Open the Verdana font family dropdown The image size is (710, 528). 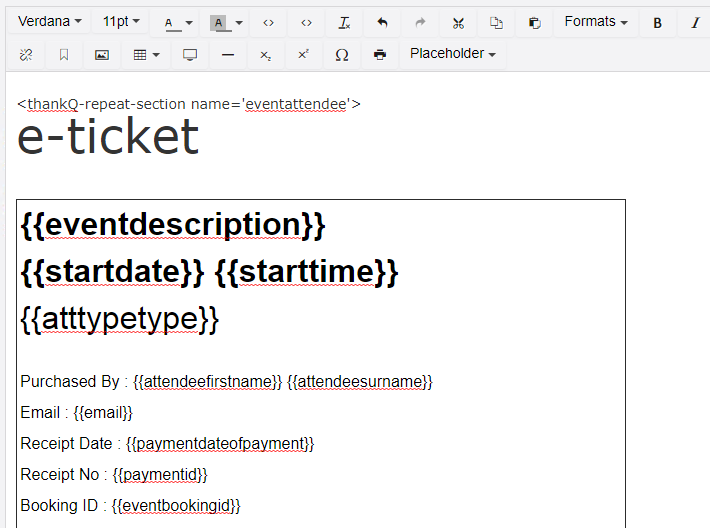(x=49, y=22)
